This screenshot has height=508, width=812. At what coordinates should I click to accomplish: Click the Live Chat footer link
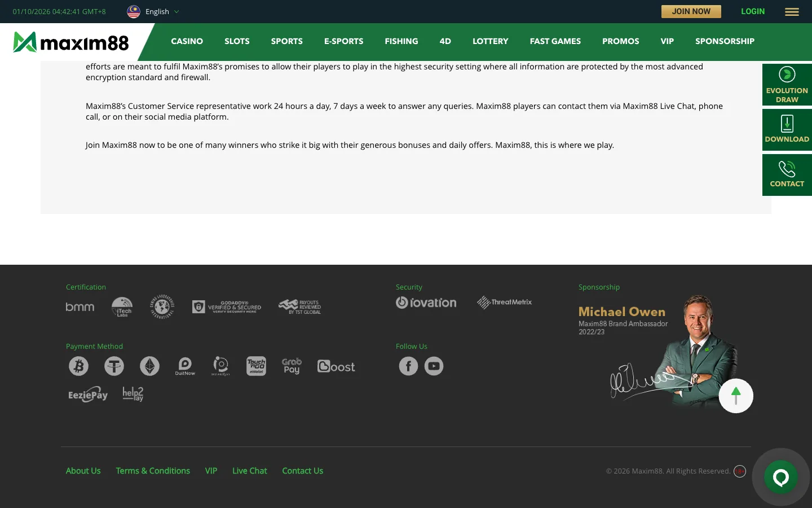(x=250, y=471)
